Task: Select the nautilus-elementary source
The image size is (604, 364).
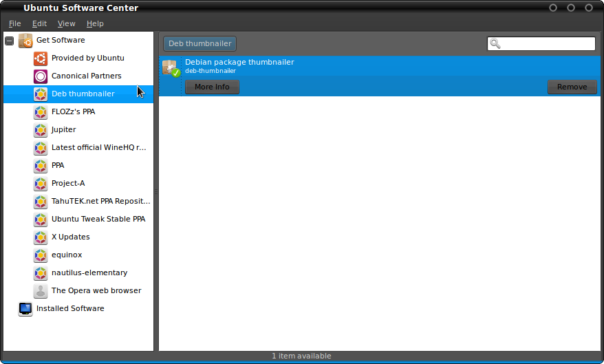Action: (89, 273)
